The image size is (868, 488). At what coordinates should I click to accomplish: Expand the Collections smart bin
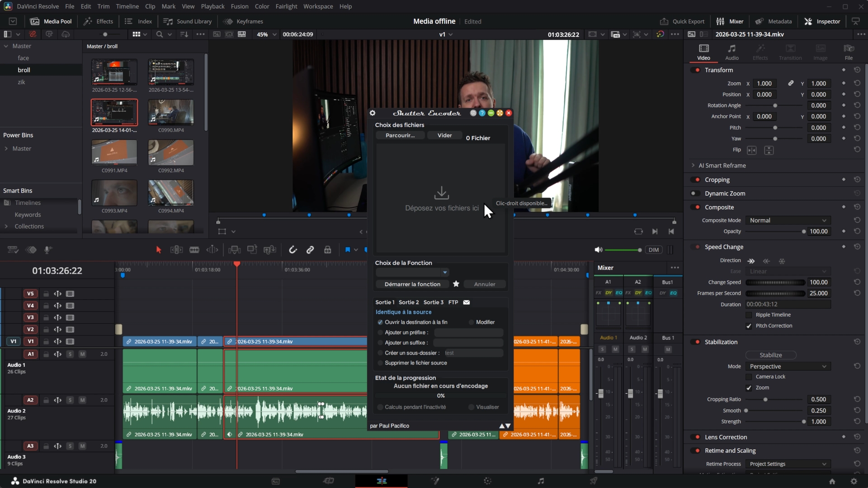pyautogui.click(x=6, y=226)
